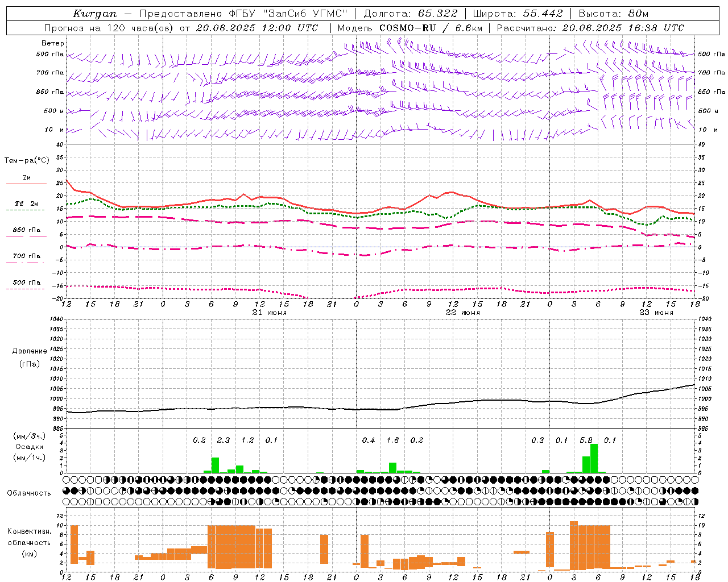Click the "Ветер" wind panel label
728x582 pixels.
(53, 43)
